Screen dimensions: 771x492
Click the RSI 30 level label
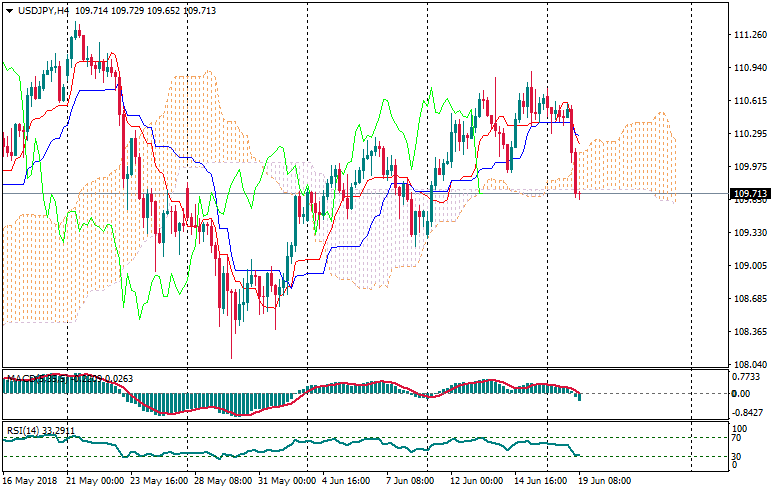[738, 458]
